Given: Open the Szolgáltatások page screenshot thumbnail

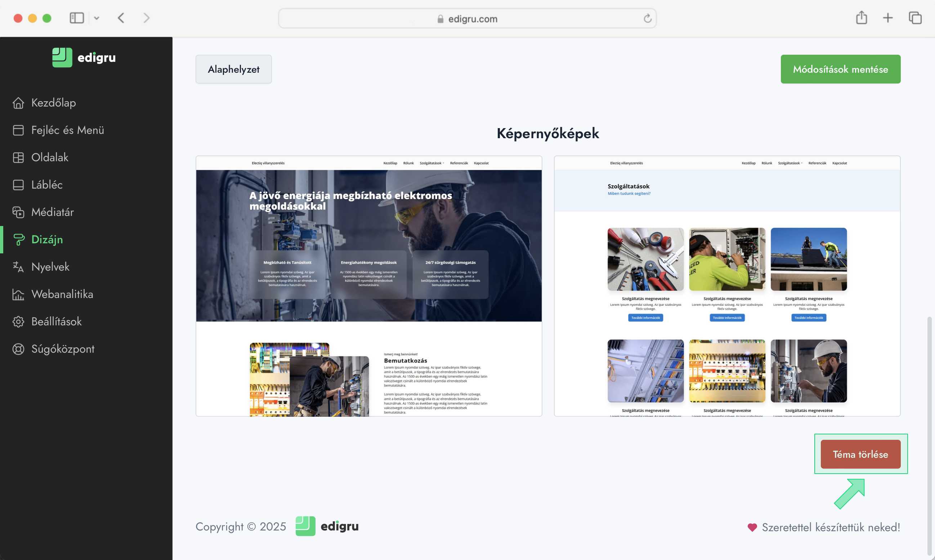Looking at the screenshot, I should (x=727, y=286).
